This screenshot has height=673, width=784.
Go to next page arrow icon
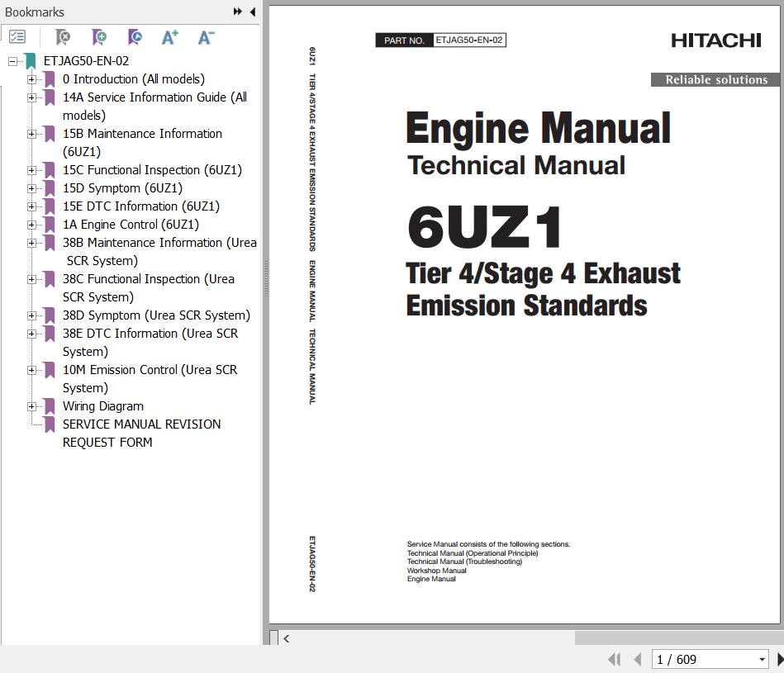pyautogui.click(x=780, y=660)
